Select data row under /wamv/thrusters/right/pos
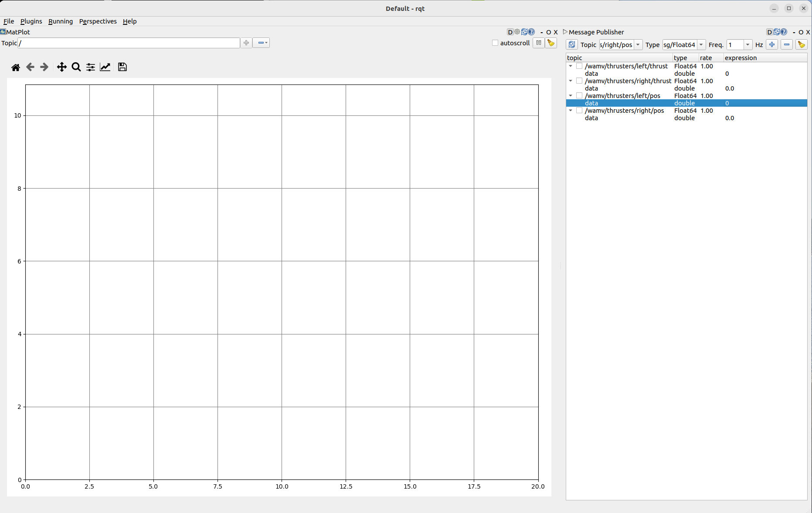Viewport: 812px width, 513px height. 686,118
